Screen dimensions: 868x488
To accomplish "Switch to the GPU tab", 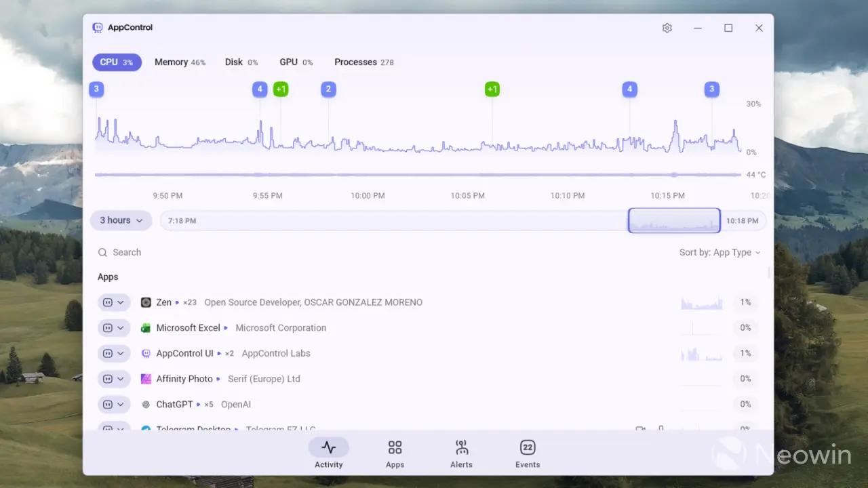I will pyautogui.click(x=288, y=62).
